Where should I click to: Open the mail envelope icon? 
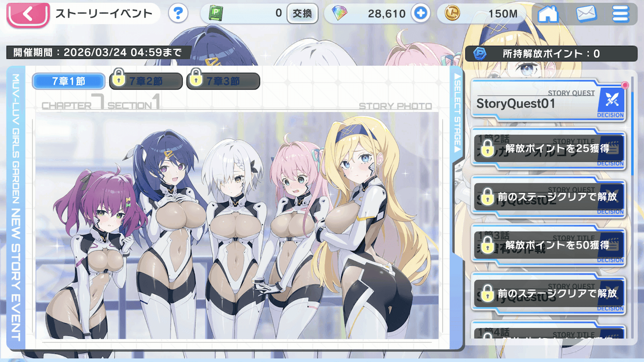[x=586, y=14]
